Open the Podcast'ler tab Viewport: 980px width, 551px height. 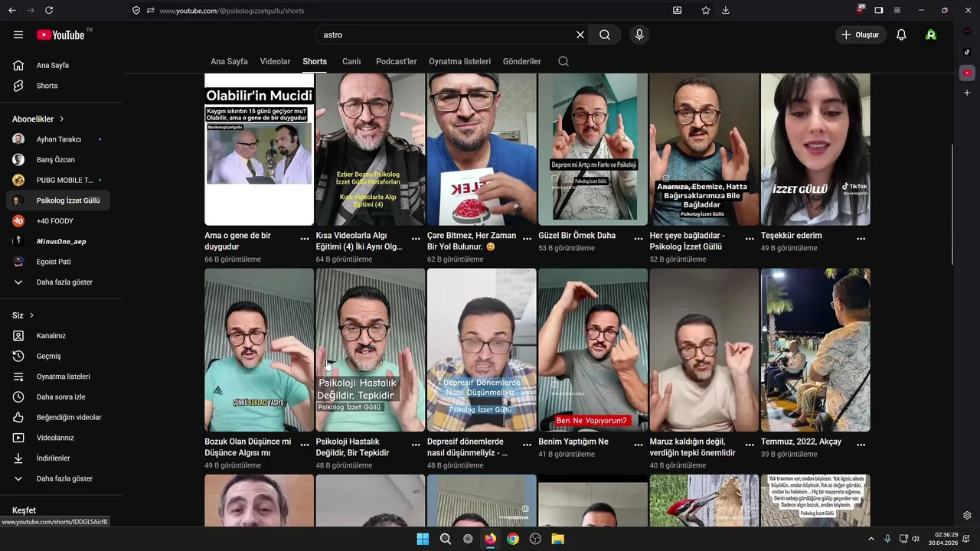click(x=396, y=61)
